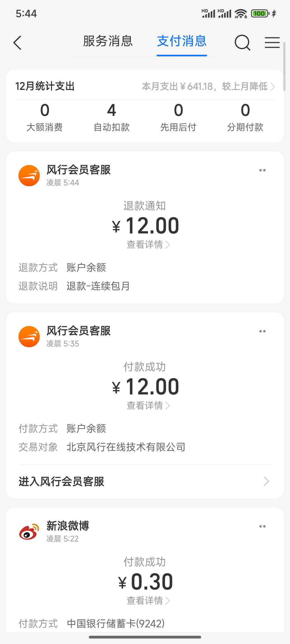This screenshot has width=290, height=644.
Task: View details of the ¥0.30 Weibo payment
Action: (148, 601)
